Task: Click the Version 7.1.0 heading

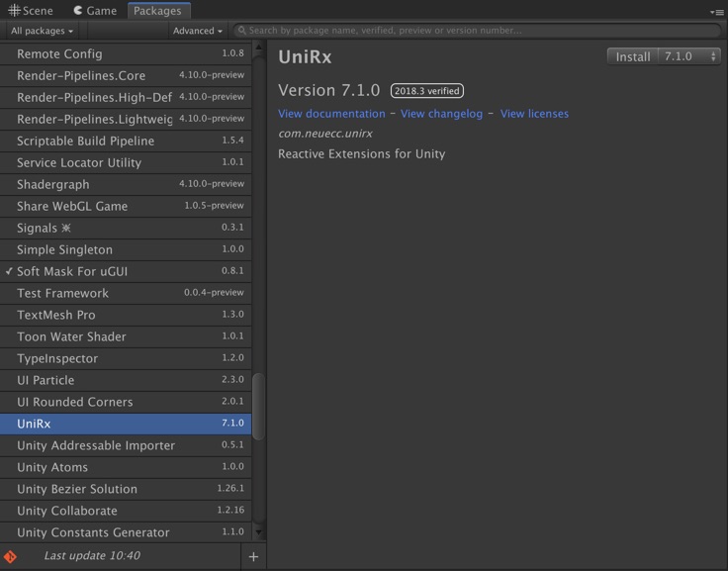Action: (x=328, y=90)
